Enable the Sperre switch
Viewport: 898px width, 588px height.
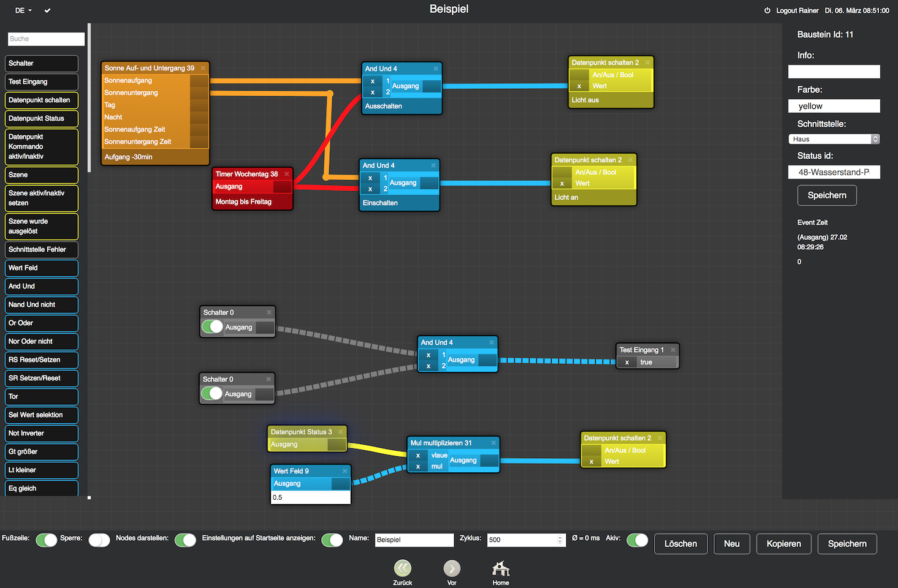(99, 540)
